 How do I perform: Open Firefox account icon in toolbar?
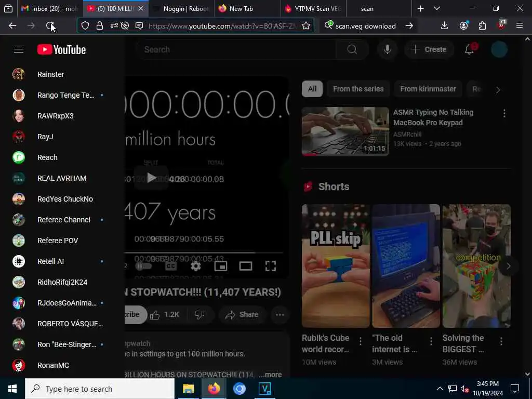[463, 25]
